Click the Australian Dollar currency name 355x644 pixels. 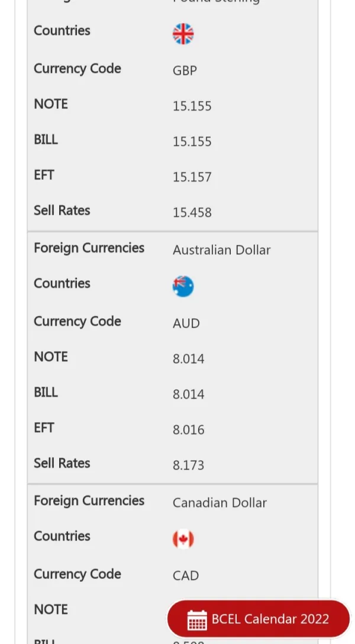(x=221, y=250)
